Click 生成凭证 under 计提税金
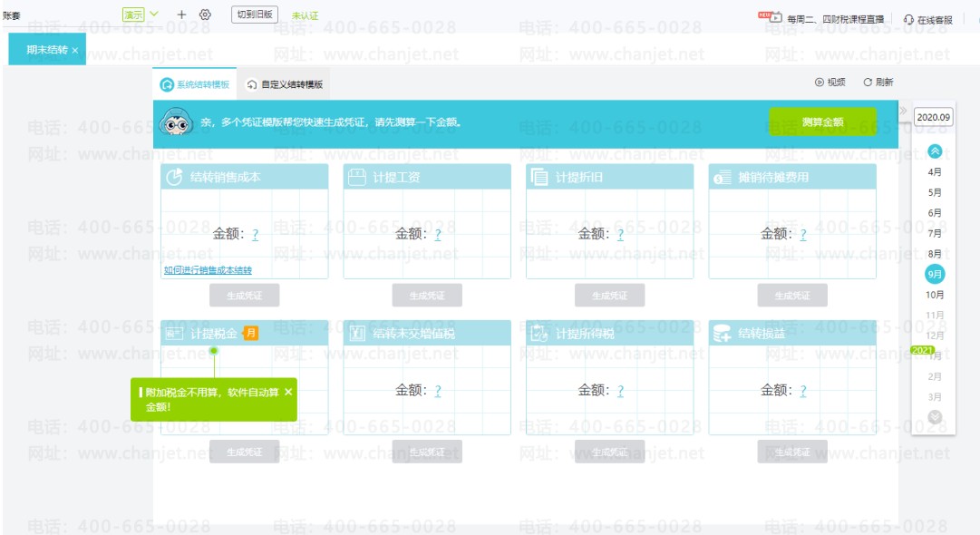The height and width of the screenshot is (535, 980). pyautogui.click(x=245, y=452)
